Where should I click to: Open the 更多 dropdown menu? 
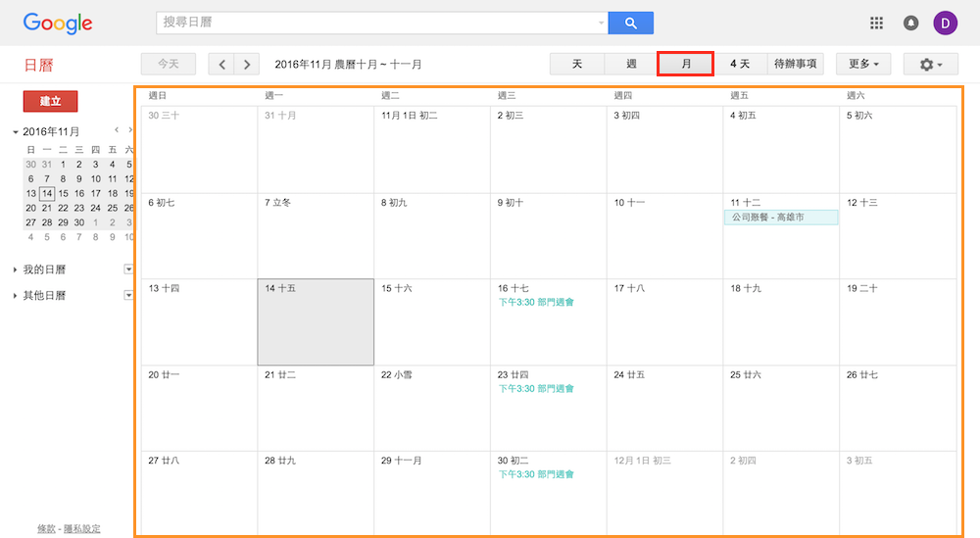862,65
